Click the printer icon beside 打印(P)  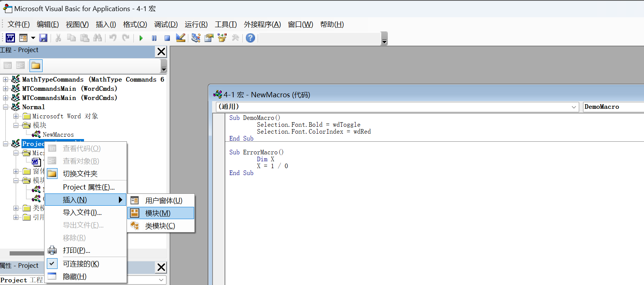[52, 251]
